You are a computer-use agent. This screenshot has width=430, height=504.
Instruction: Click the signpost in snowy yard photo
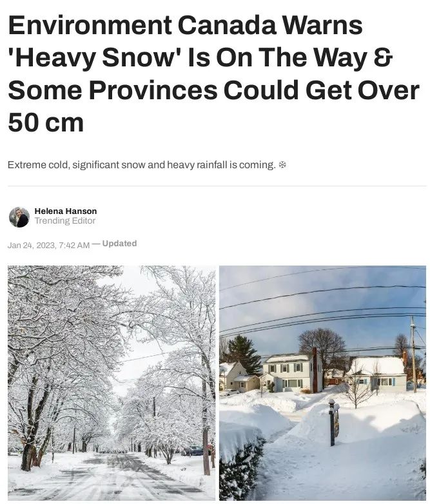(x=333, y=422)
